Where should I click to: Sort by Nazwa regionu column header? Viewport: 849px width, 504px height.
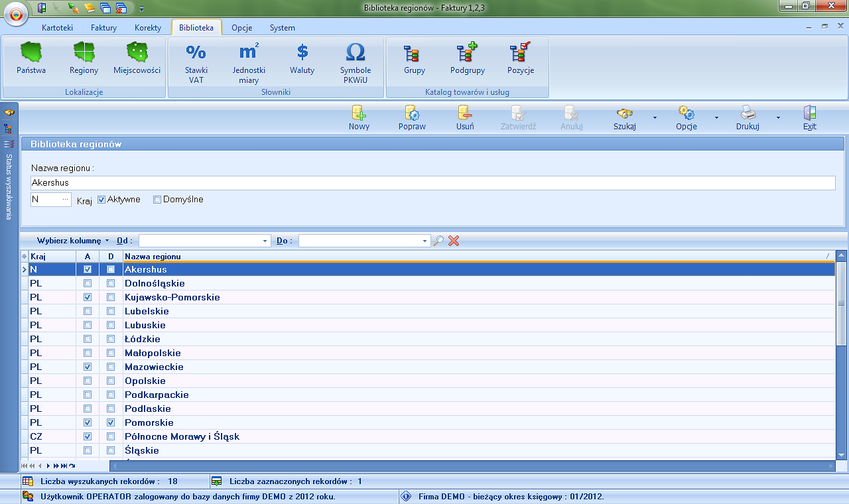coord(480,256)
